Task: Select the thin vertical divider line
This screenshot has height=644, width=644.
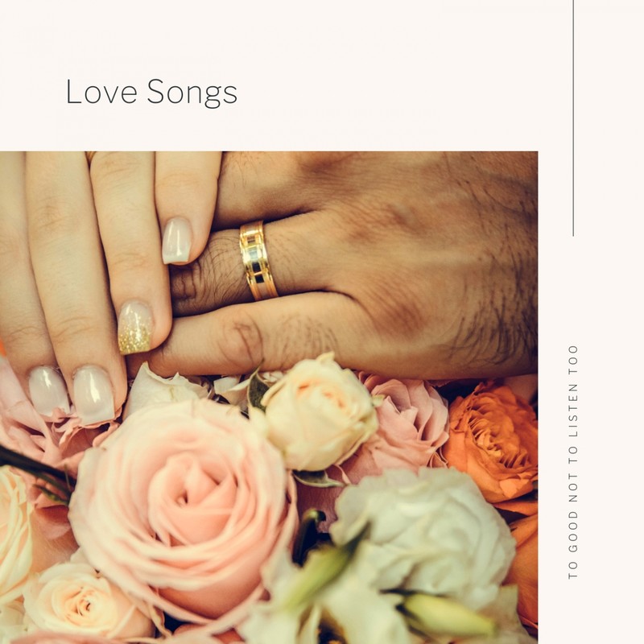Action: 573,118
